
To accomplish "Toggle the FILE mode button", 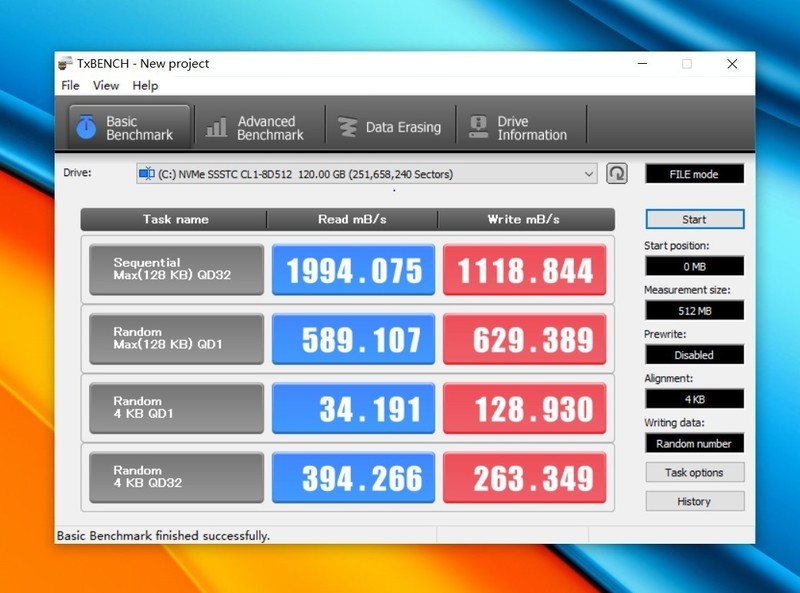I will (694, 174).
